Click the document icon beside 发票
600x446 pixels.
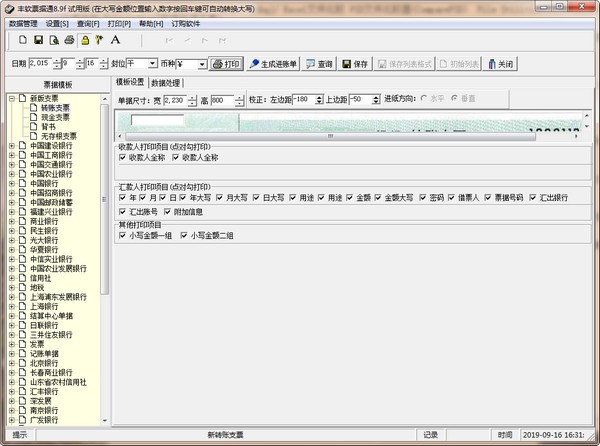tap(23, 344)
